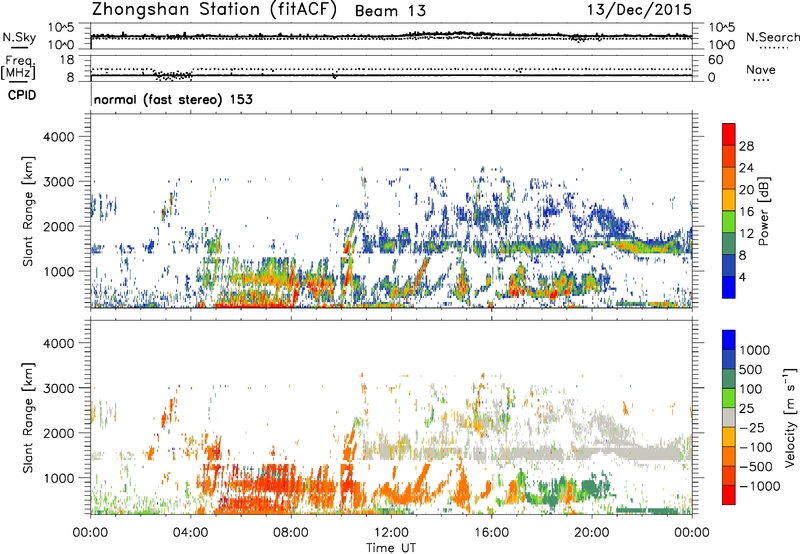
Task: Click the Zhongshan Station (fitACF) title
Action: click(x=214, y=9)
